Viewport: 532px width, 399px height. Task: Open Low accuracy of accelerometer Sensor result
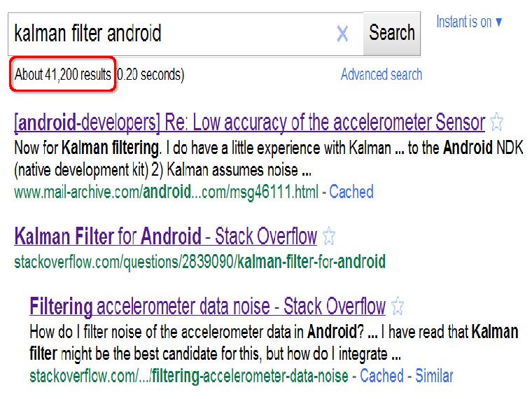click(x=250, y=122)
